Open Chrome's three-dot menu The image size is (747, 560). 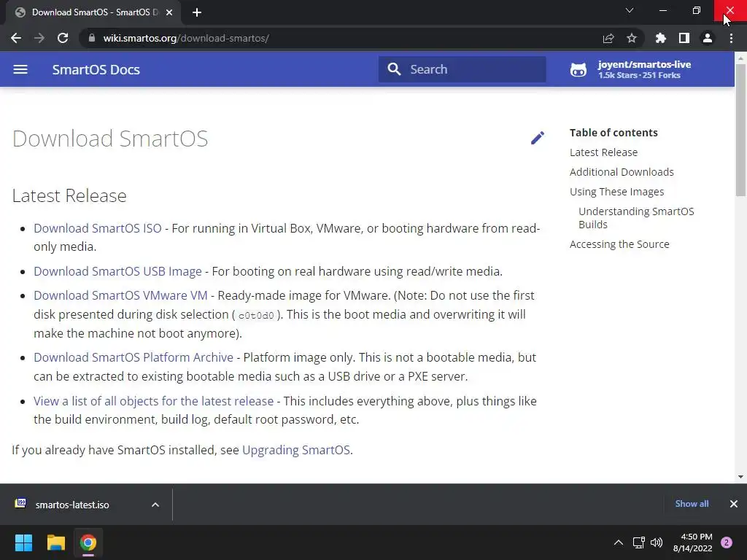pos(731,38)
